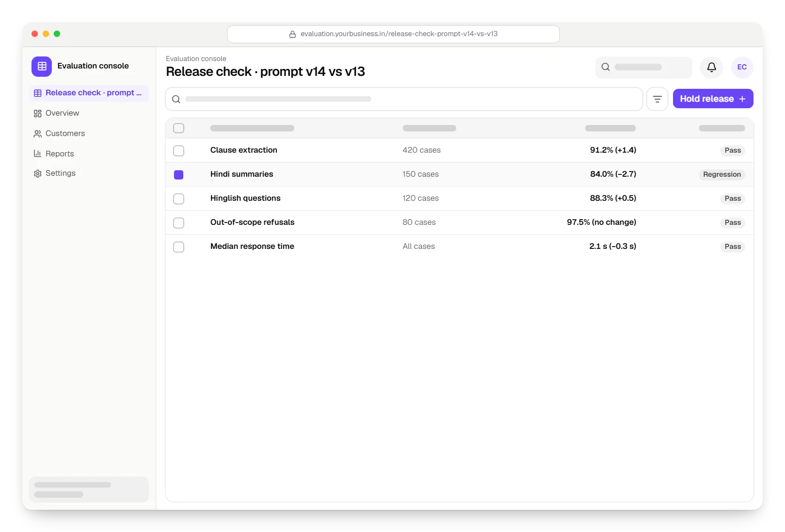Screen dimensions: 785x532
Task: Uncheck the Hindi summaries row checkbox
Action: (x=179, y=174)
